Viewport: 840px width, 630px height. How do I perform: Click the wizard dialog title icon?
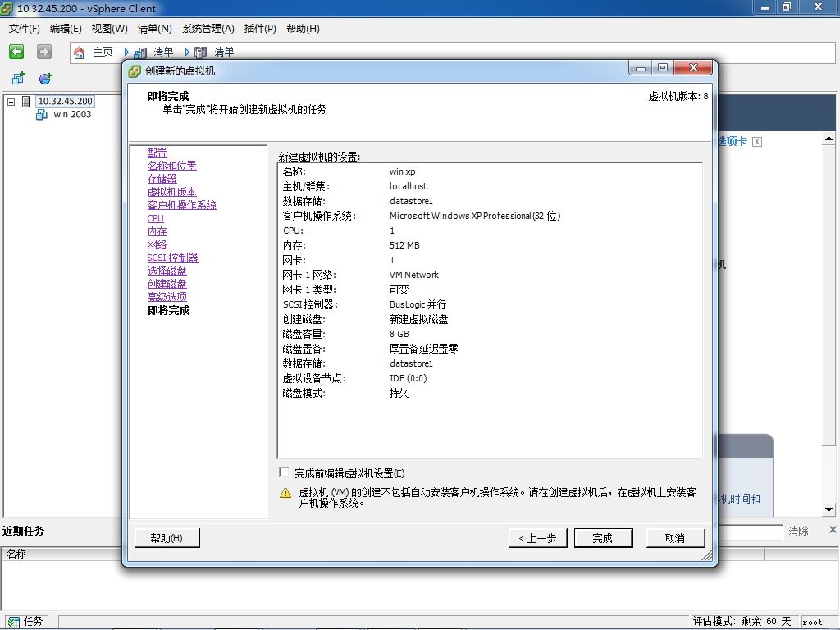(x=135, y=71)
